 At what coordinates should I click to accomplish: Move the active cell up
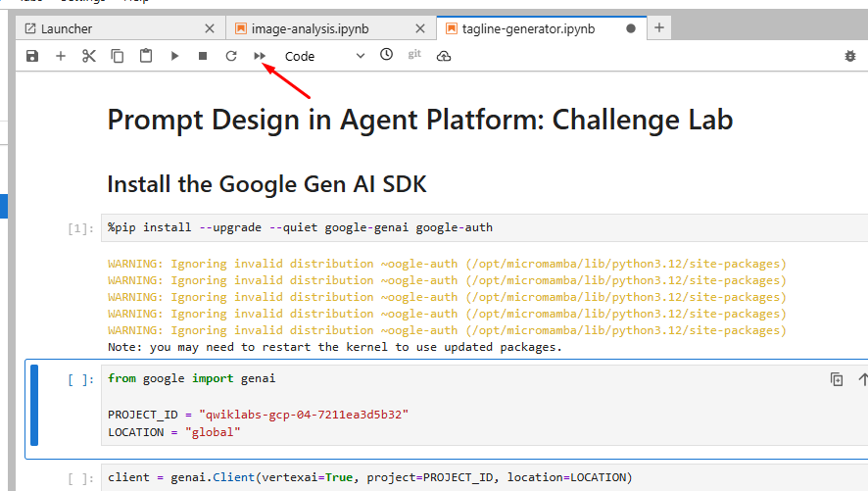[862, 379]
